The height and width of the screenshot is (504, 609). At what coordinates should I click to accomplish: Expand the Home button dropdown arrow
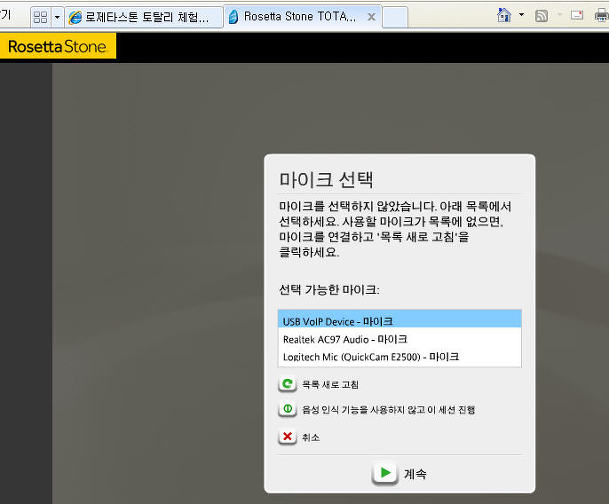tap(521, 15)
